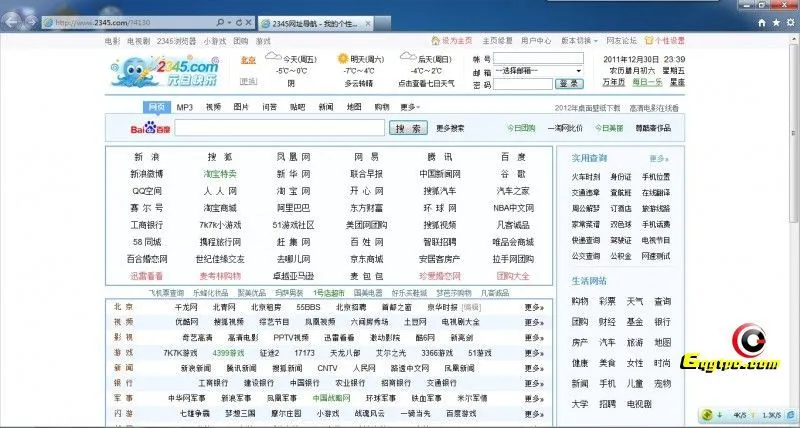Open the 火车时刻 query link

click(586, 177)
